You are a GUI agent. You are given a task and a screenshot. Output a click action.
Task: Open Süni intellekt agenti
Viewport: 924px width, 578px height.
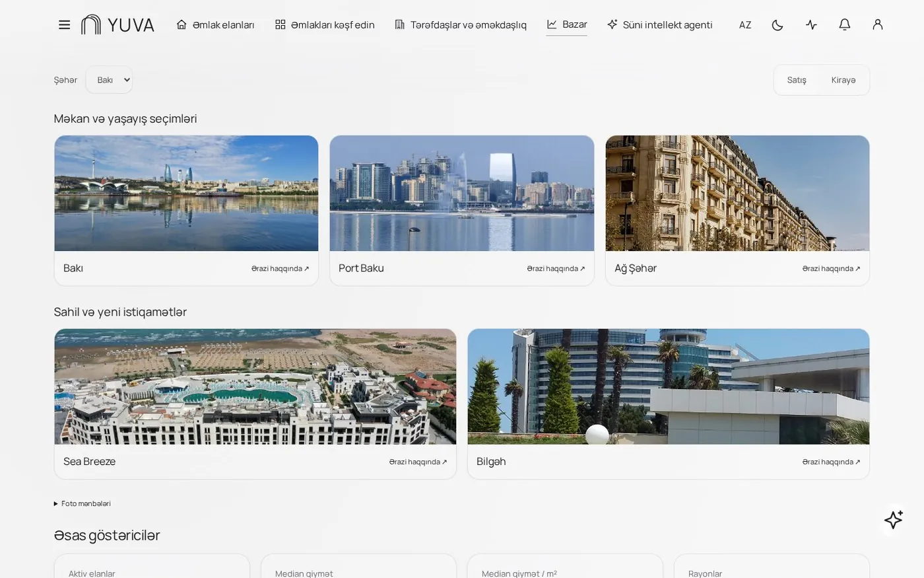(x=659, y=24)
